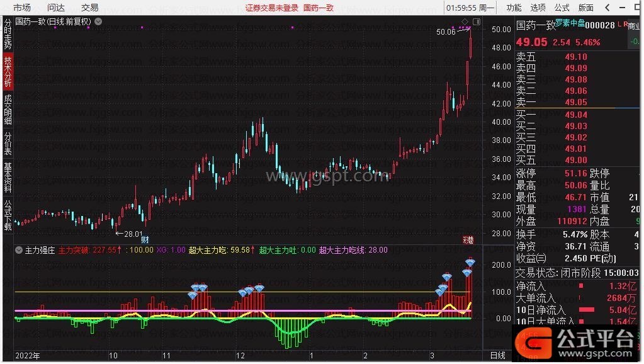Click the 最低 value 46.71

576,197
